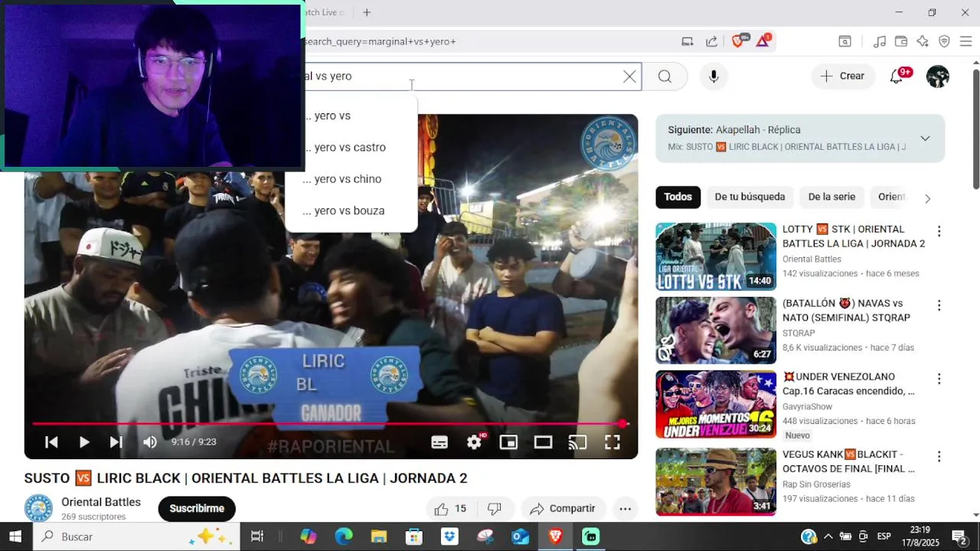Open Brave VPN shield icon
Screen dimensions: 980x551
944,41
